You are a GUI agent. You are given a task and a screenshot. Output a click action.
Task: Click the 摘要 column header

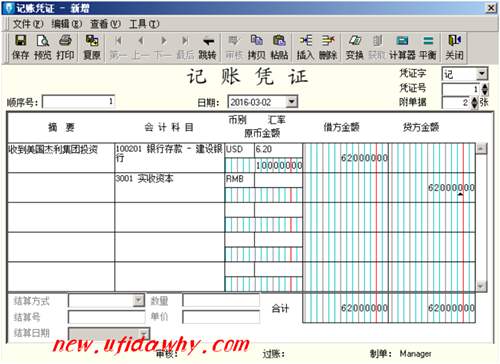[61, 127]
